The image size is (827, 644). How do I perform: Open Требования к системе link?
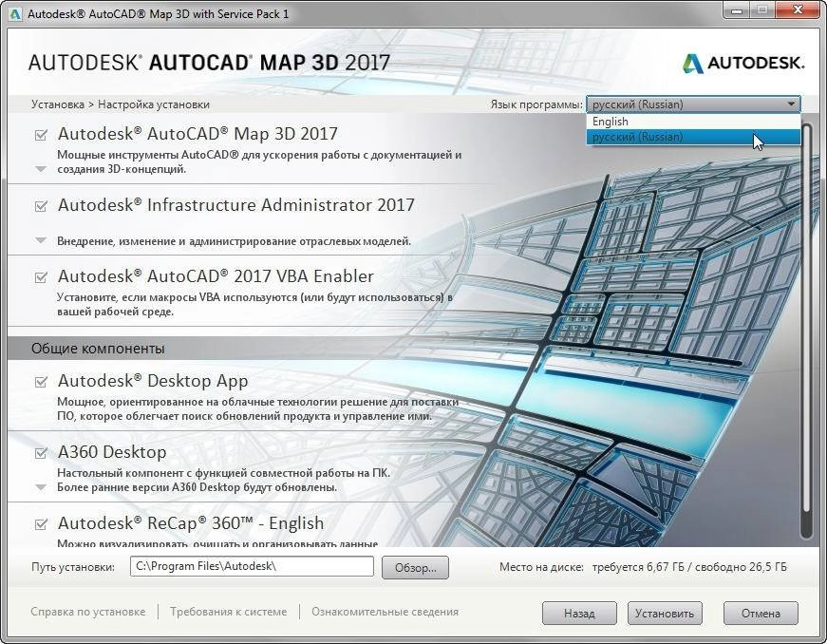229,612
